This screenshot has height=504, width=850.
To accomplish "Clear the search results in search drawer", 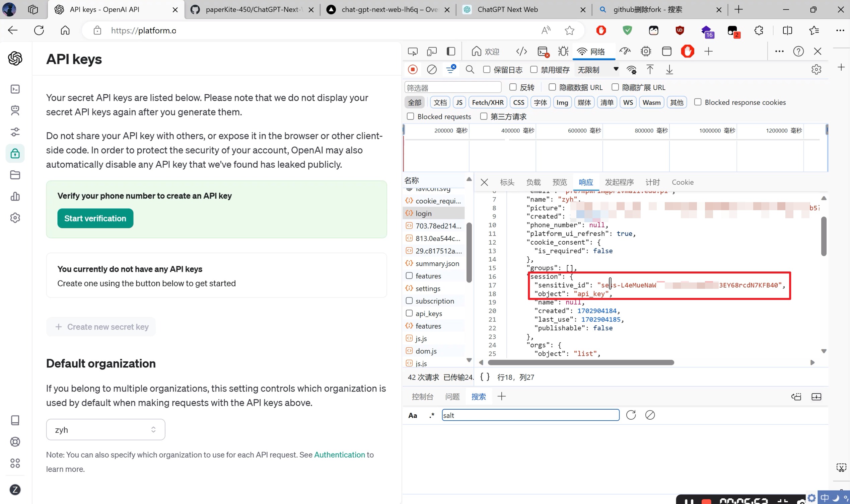I will pos(650,415).
